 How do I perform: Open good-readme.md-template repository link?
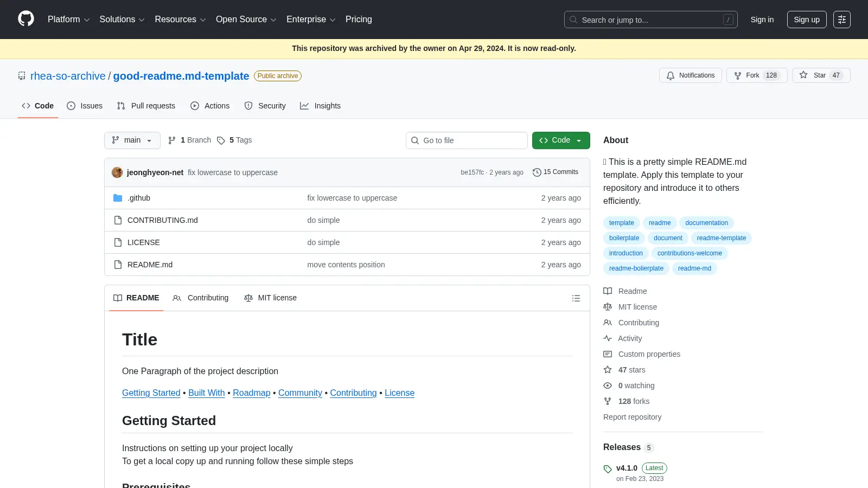point(181,76)
